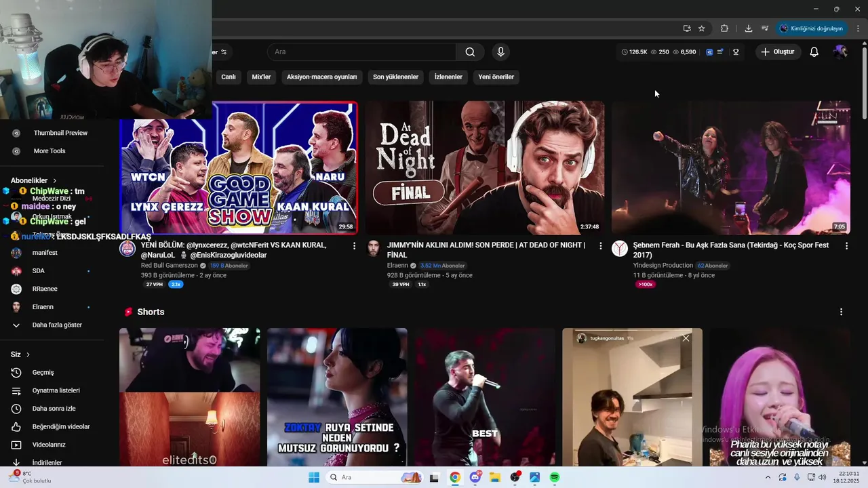868x488 pixels.
Task: Open YouTube notifications bell
Action: click(x=814, y=52)
